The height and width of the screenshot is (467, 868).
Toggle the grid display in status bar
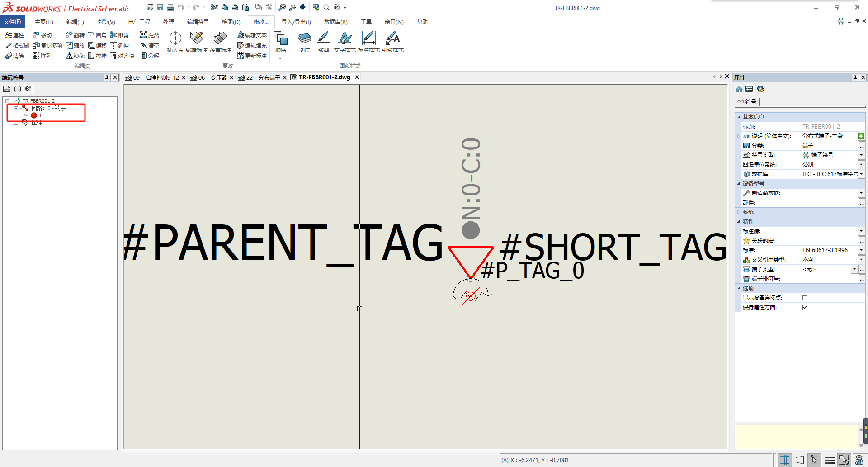pos(784,460)
